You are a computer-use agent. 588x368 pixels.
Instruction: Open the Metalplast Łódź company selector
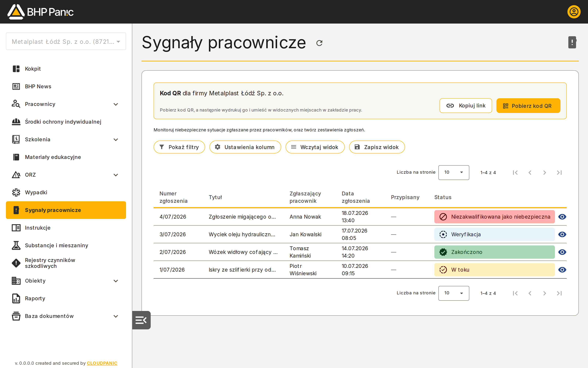click(x=66, y=41)
